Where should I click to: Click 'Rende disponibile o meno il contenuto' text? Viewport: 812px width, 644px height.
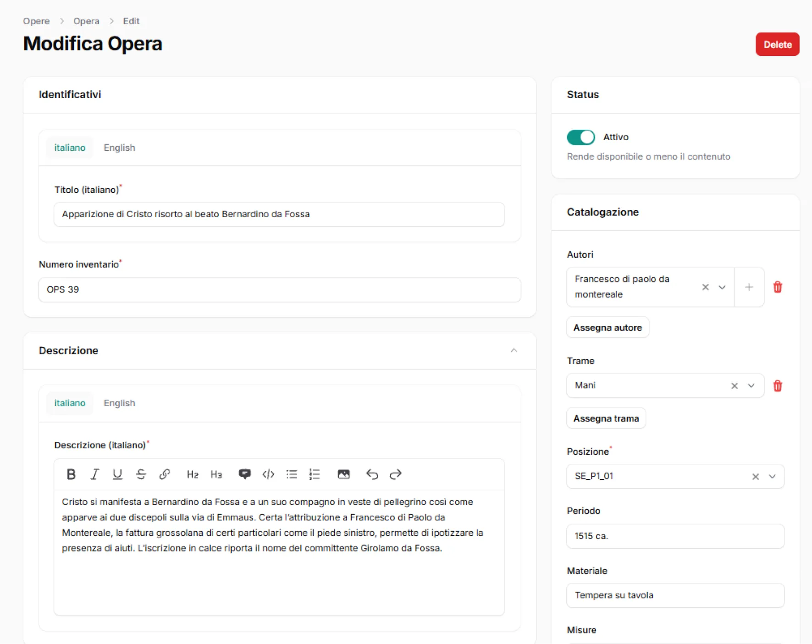[648, 157]
